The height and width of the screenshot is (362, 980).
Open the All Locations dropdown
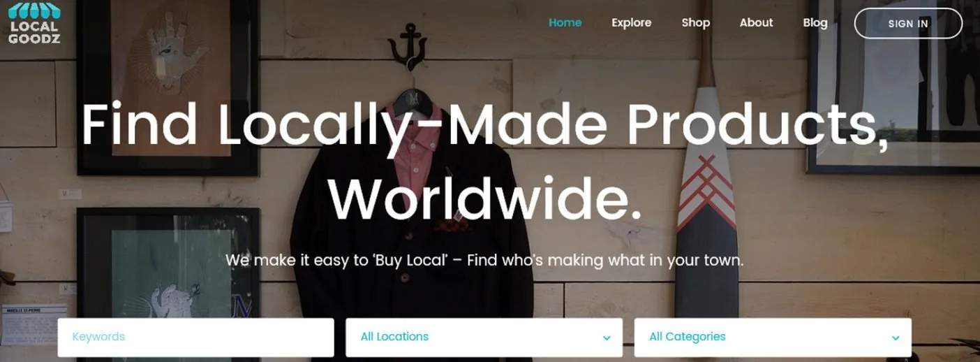pos(484,338)
